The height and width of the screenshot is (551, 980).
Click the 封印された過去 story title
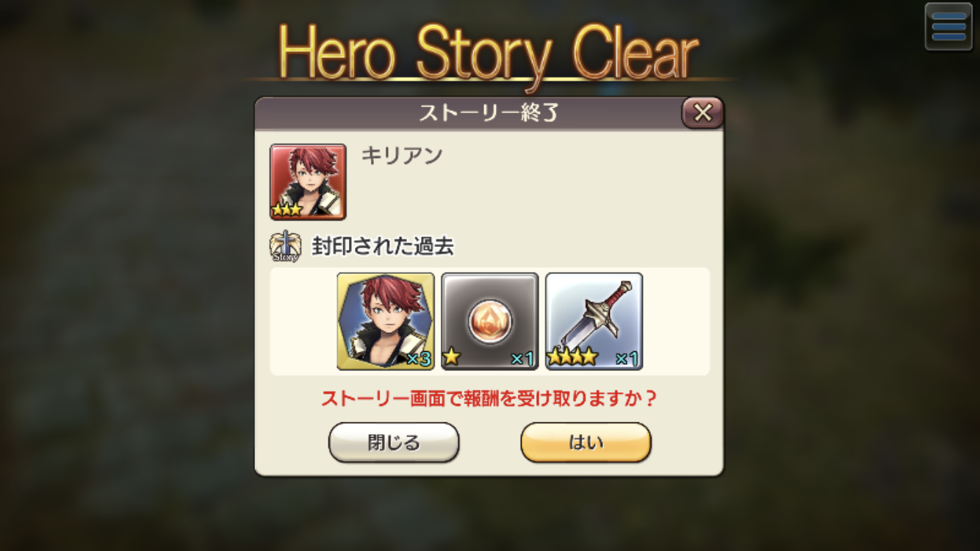[x=383, y=246]
